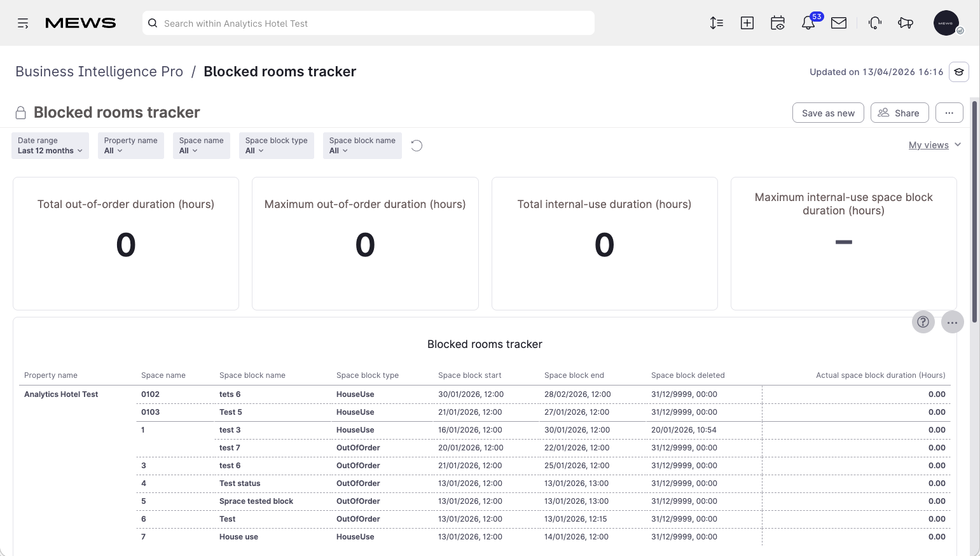Open the Space block type filter
Image resolution: width=980 pixels, height=556 pixels.
coord(277,146)
